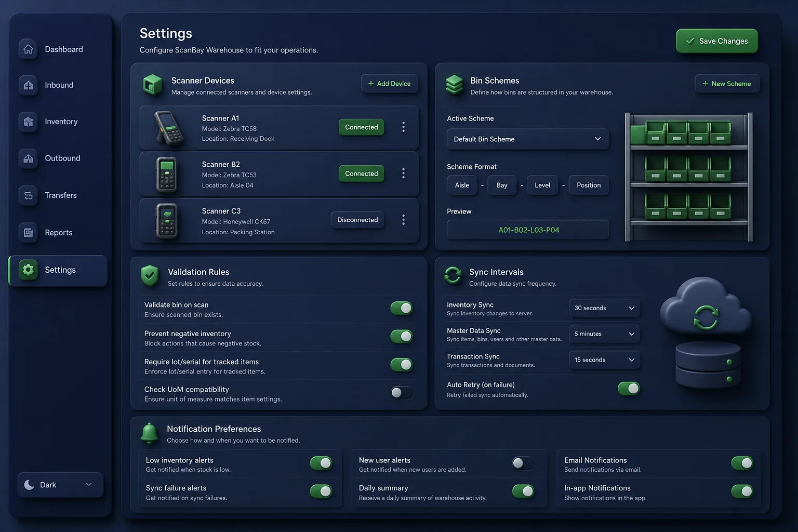The height and width of the screenshot is (532, 798).
Task: Save Changes to settings
Action: [x=717, y=41]
